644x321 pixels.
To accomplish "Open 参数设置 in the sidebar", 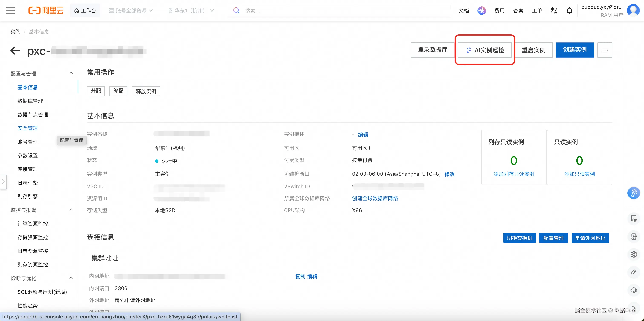I will tap(28, 155).
